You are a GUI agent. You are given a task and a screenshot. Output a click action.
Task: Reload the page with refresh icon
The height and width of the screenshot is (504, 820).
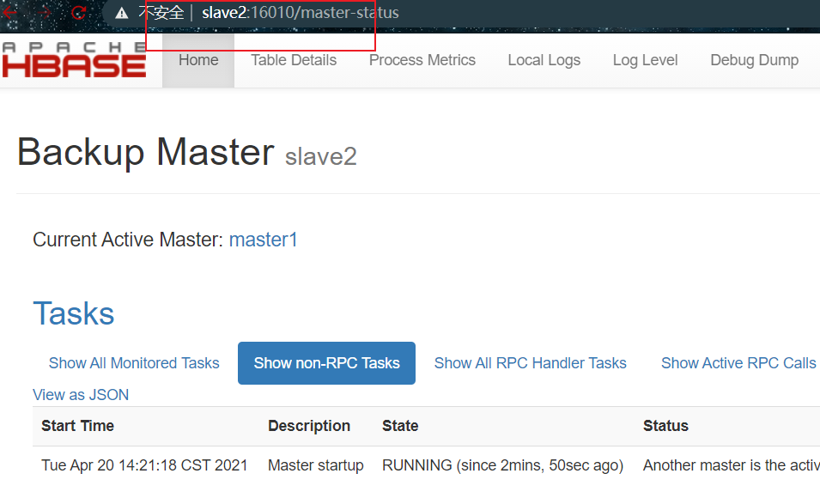click(x=78, y=13)
